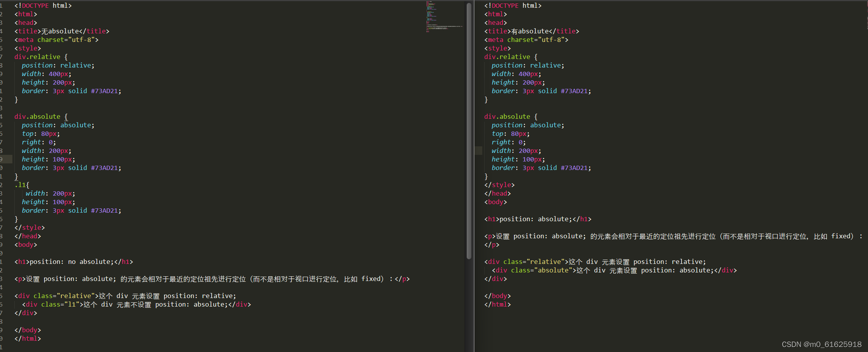The width and height of the screenshot is (868, 352).
Task: Click 'position: absolute;' CSS property in 无absolute file
Action: (x=58, y=125)
